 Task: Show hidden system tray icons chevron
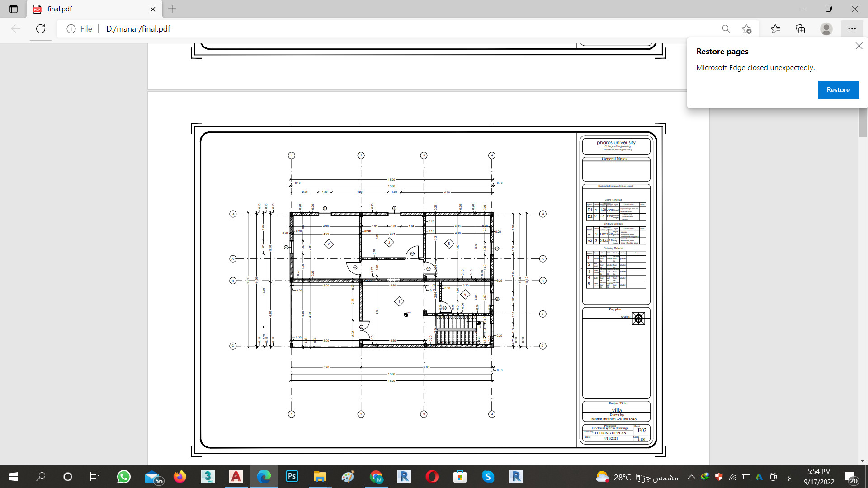pyautogui.click(x=691, y=477)
